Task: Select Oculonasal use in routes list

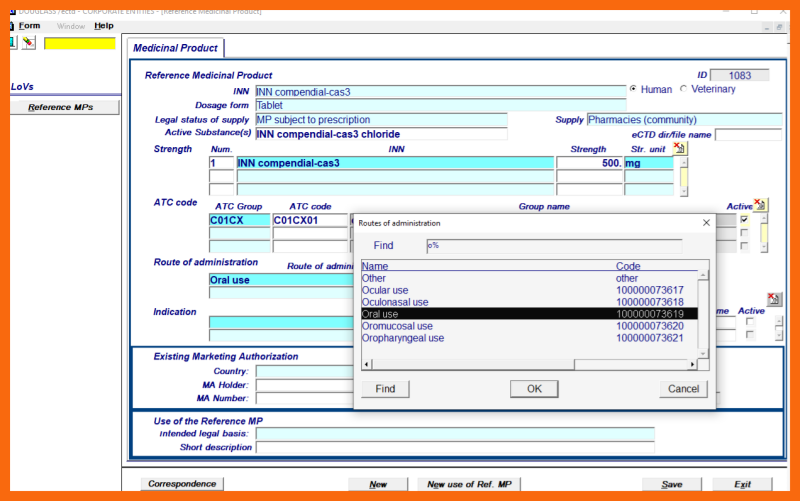Action: pyautogui.click(x=530, y=302)
